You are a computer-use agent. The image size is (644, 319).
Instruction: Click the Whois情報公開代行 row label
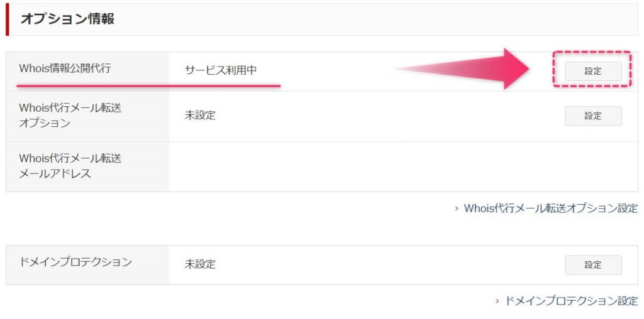tap(65, 68)
